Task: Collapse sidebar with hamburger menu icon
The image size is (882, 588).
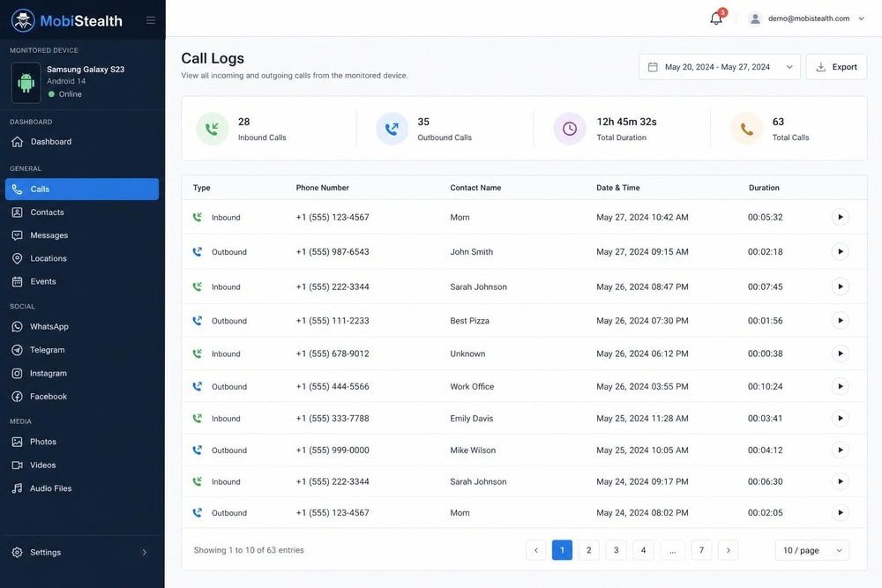Action: click(x=151, y=20)
